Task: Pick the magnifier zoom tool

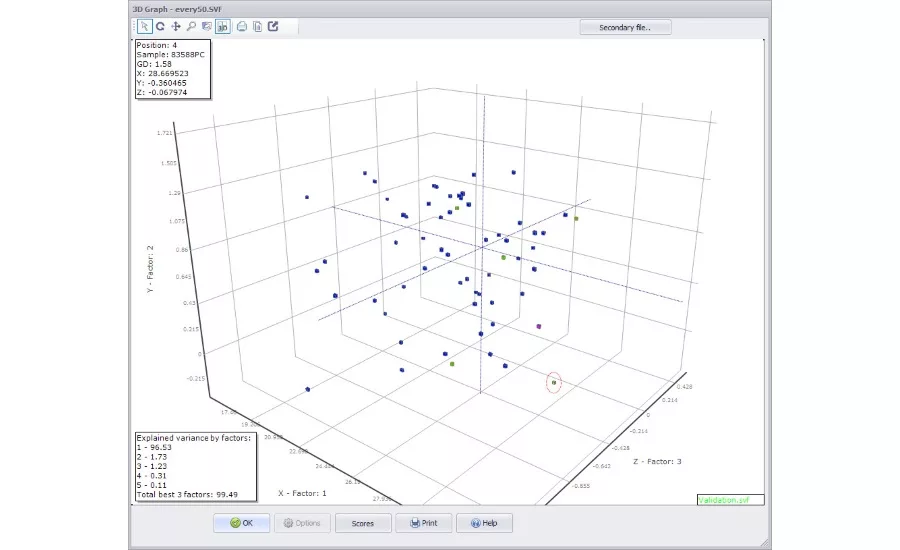Action: coord(191,26)
